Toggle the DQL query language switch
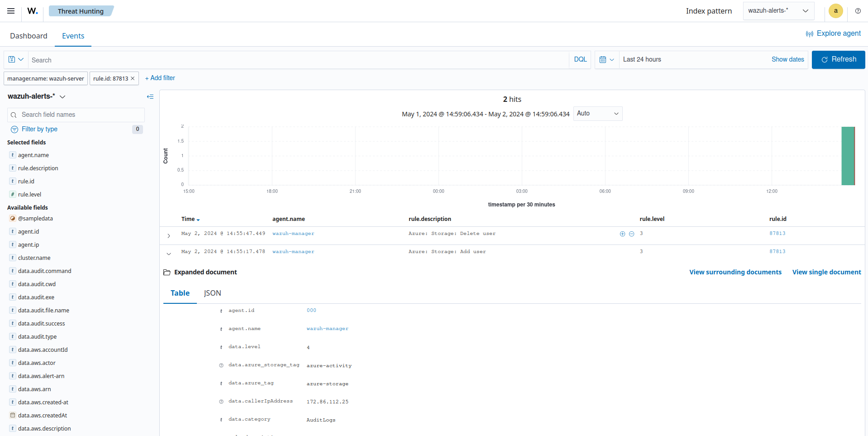868x436 pixels. pyautogui.click(x=580, y=60)
